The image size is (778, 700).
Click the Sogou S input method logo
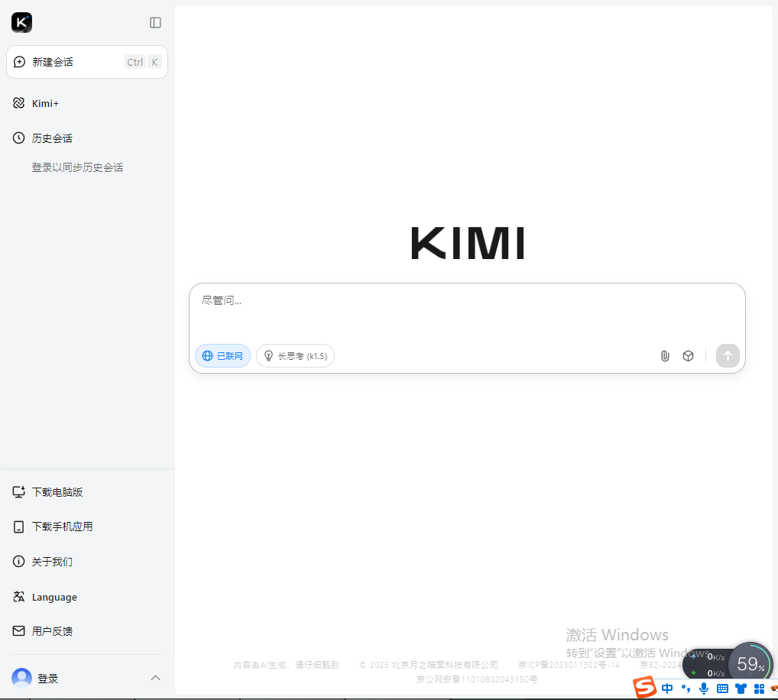click(644, 688)
